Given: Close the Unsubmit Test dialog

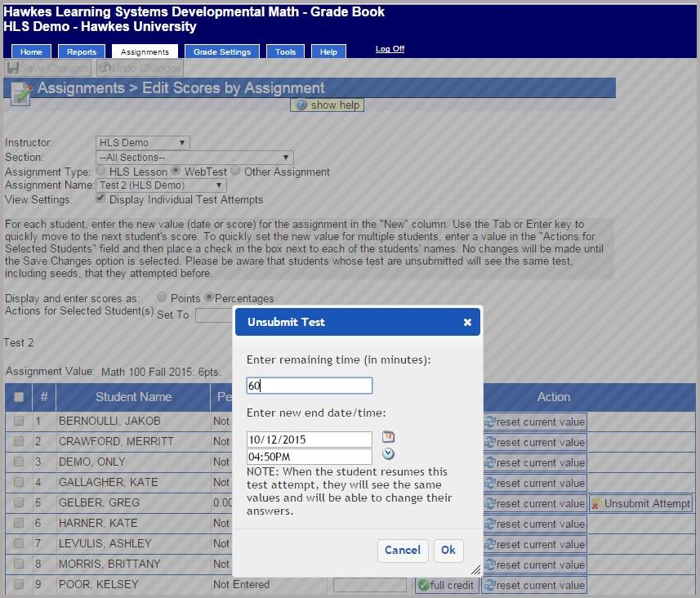Looking at the screenshot, I should click(467, 322).
